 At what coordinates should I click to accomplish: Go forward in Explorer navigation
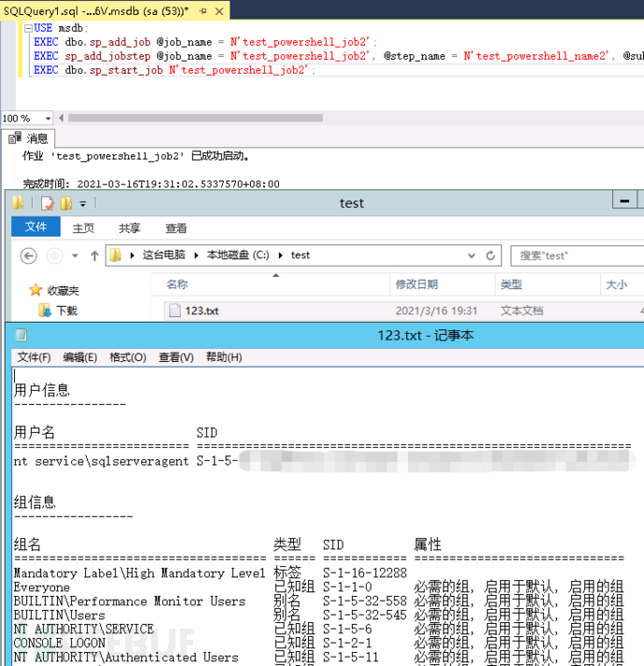54,257
